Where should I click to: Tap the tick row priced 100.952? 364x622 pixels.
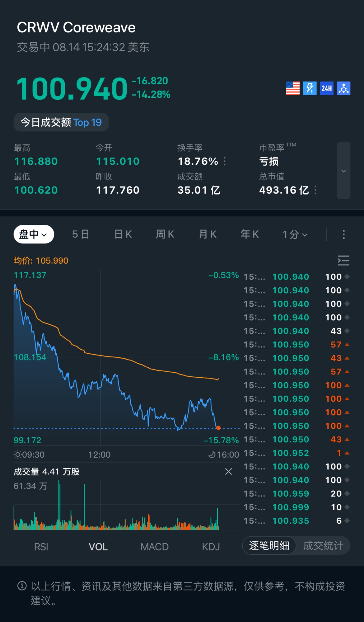coord(296,453)
